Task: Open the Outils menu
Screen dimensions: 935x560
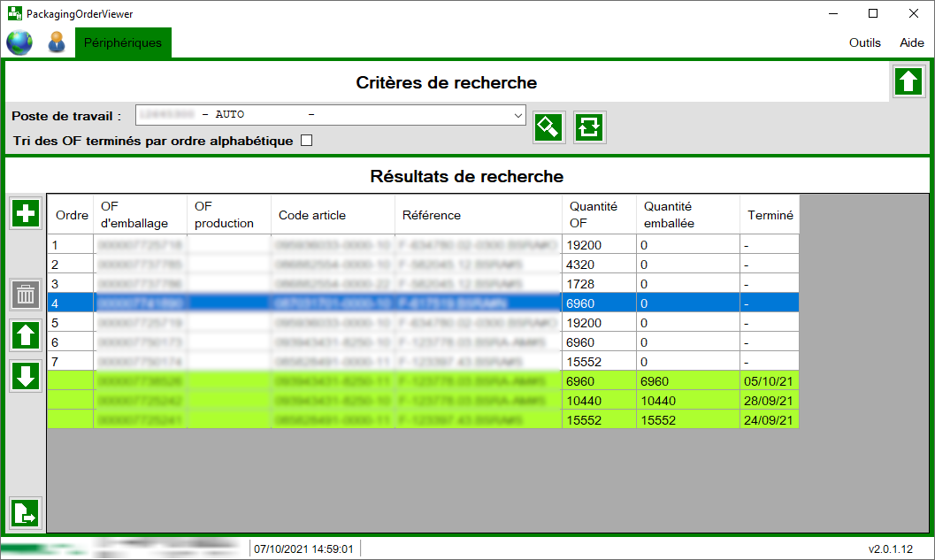Action: [864, 42]
